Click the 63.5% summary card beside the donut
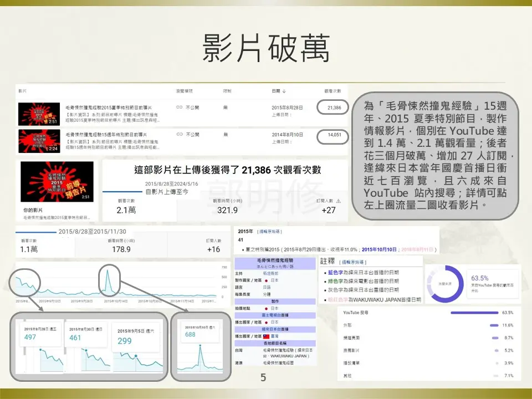The image size is (532, 399). (493, 284)
